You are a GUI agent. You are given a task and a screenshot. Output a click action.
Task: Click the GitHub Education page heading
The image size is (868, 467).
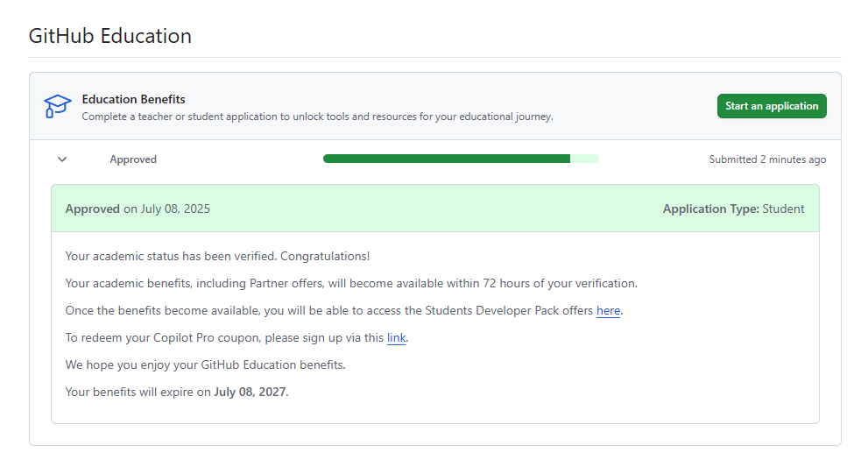coord(110,36)
